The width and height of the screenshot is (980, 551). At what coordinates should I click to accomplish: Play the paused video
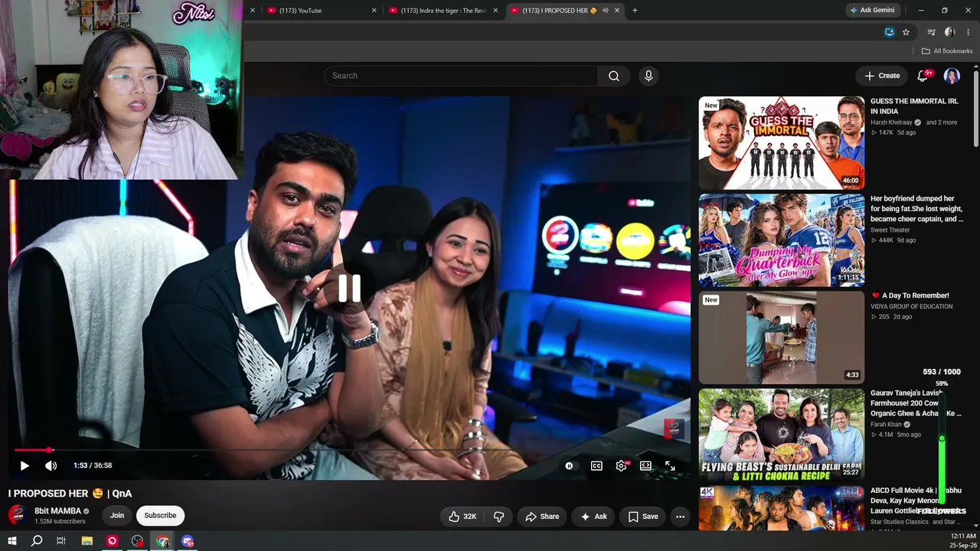click(x=24, y=465)
